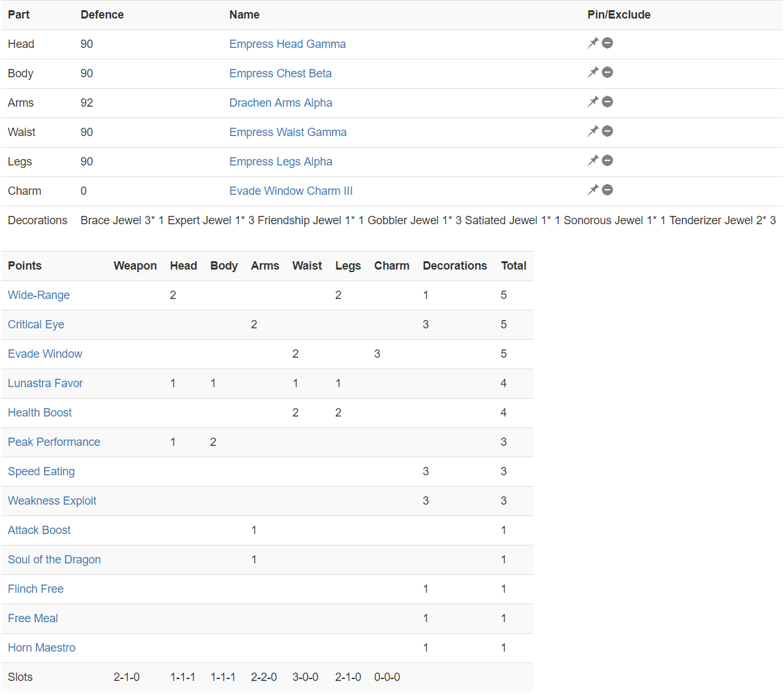This screenshot has width=784, height=695.
Task: Open the Soul of the Dragon link
Action: pyautogui.click(x=54, y=560)
